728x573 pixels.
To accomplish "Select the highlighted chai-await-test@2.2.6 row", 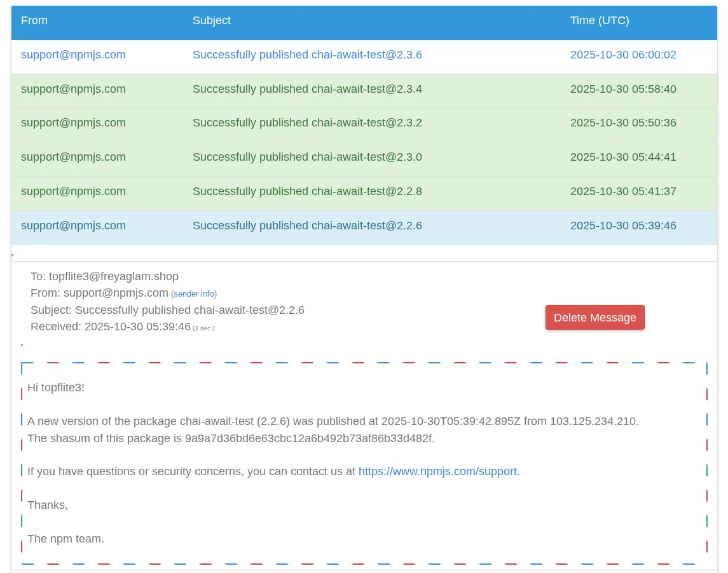I will (307, 226).
